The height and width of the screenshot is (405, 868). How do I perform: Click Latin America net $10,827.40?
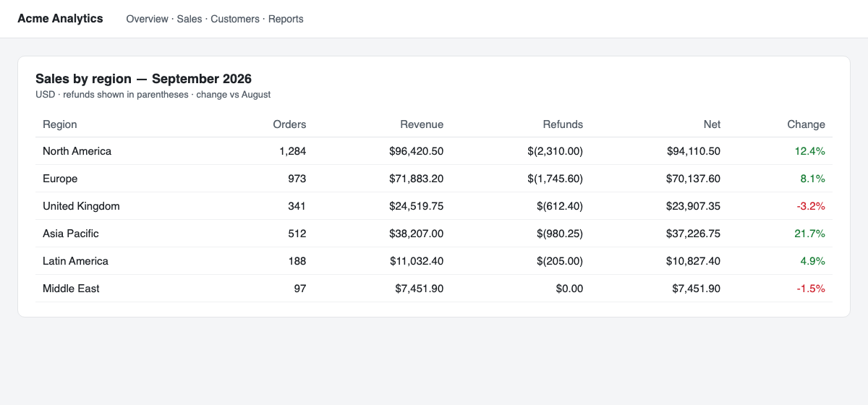pyautogui.click(x=693, y=261)
